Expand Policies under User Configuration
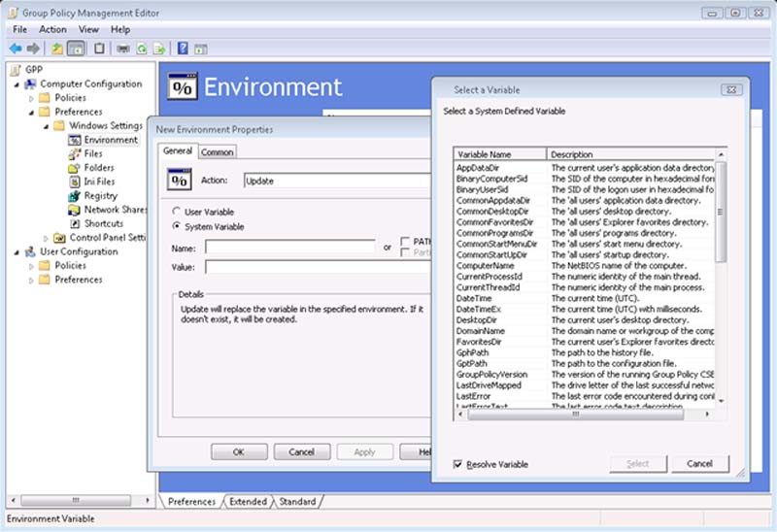777x532 pixels. pyautogui.click(x=31, y=267)
